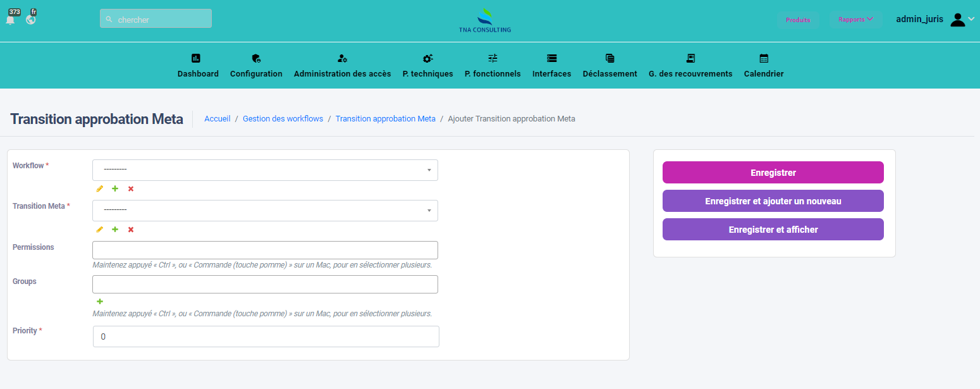Open the Dashboard menu
This screenshot has width=980, height=389.
[198, 66]
